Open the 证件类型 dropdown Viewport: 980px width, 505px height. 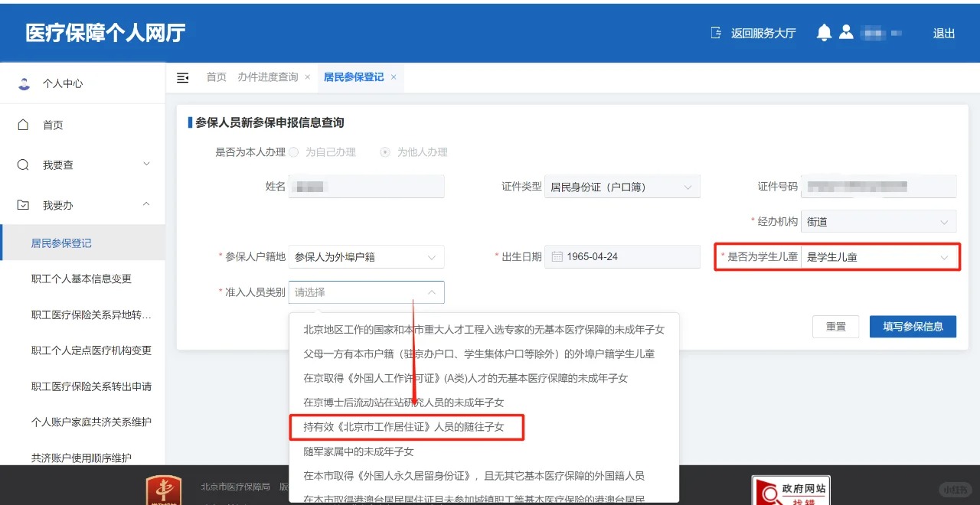(622, 187)
